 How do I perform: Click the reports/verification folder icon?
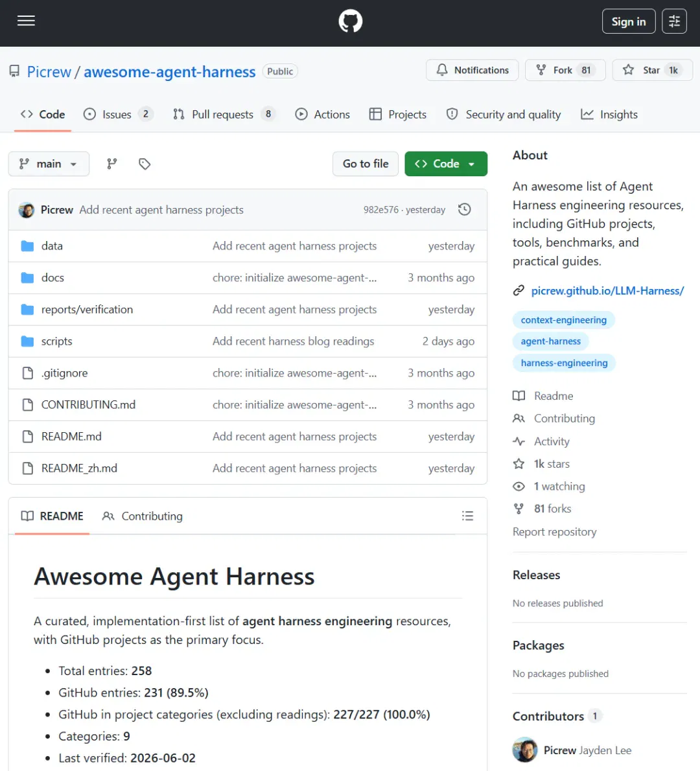click(28, 309)
